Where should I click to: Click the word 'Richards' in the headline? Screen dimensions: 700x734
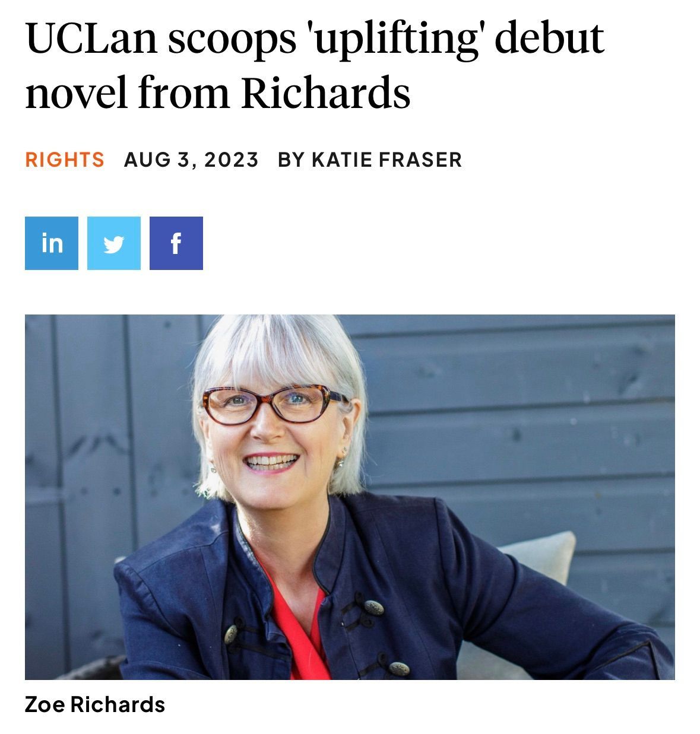(x=326, y=93)
